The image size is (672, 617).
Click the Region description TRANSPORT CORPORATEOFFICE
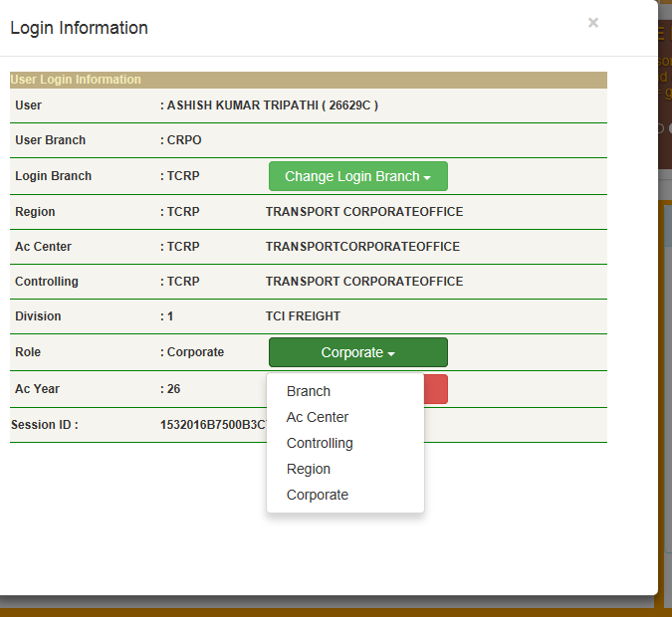pyautogui.click(x=364, y=212)
